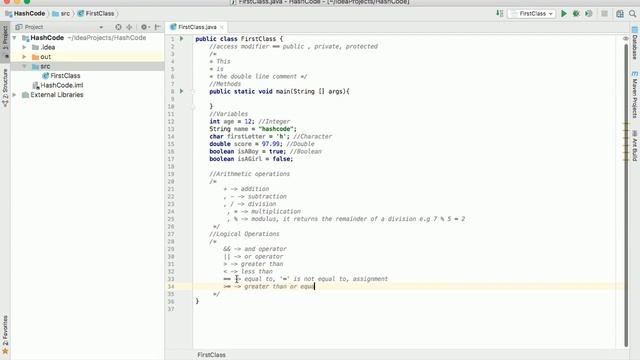Image resolution: width=640 pixels, height=360 pixels.
Task: Collapse the HashCode root node
Action: click(15, 38)
